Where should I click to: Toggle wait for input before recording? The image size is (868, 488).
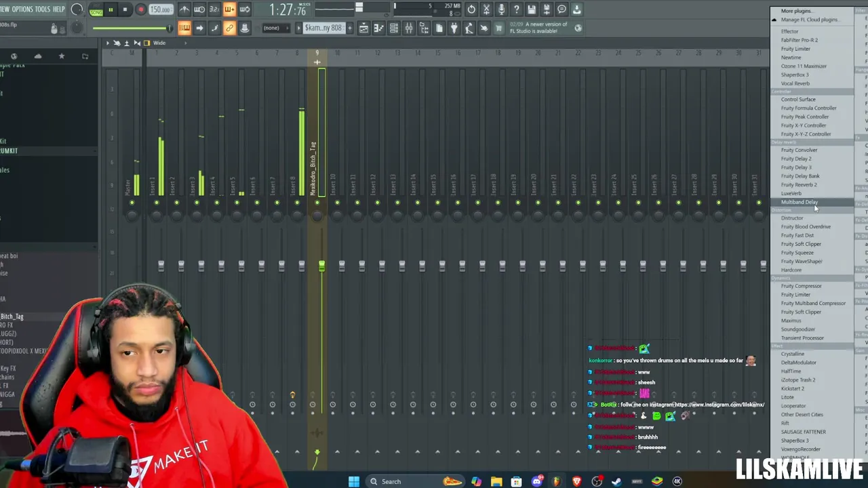[x=199, y=9]
